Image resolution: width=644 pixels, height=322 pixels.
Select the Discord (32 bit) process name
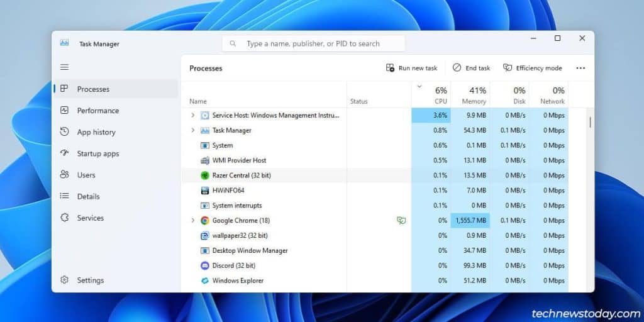point(234,266)
